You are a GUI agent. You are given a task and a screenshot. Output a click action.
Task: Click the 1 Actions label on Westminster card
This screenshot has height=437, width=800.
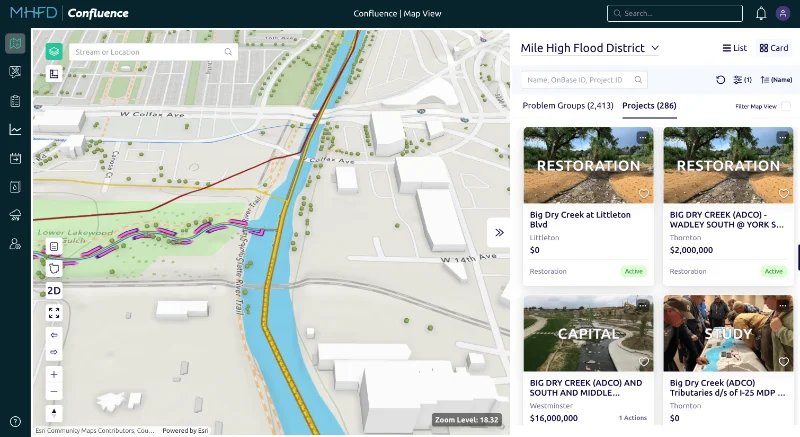[x=633, y=418]
